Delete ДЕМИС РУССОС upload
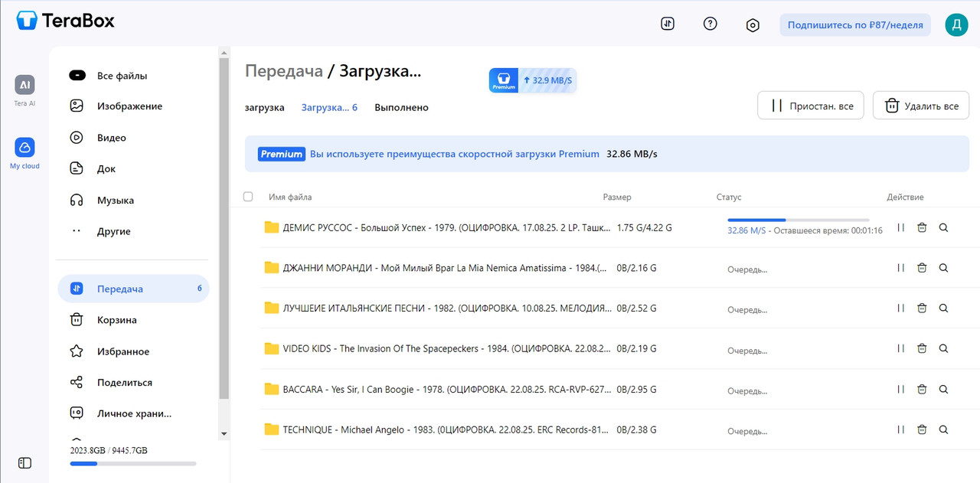Screen dimensions: 980x483 pos(922,227)
